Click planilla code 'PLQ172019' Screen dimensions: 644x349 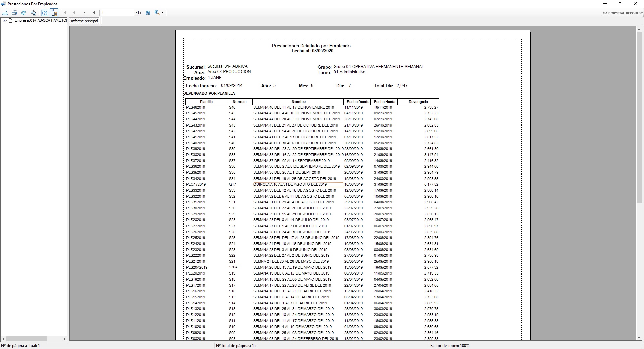click(x=196, y=184)
